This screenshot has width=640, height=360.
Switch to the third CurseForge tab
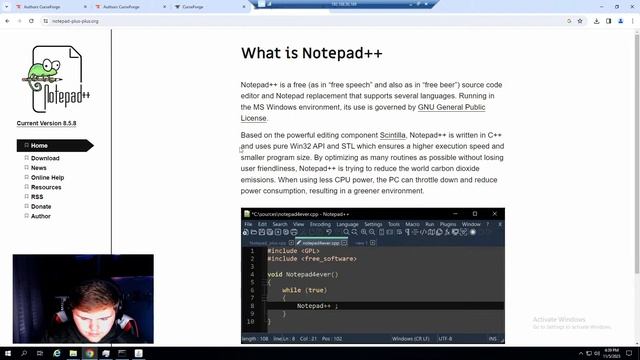[x=208, y=7]
